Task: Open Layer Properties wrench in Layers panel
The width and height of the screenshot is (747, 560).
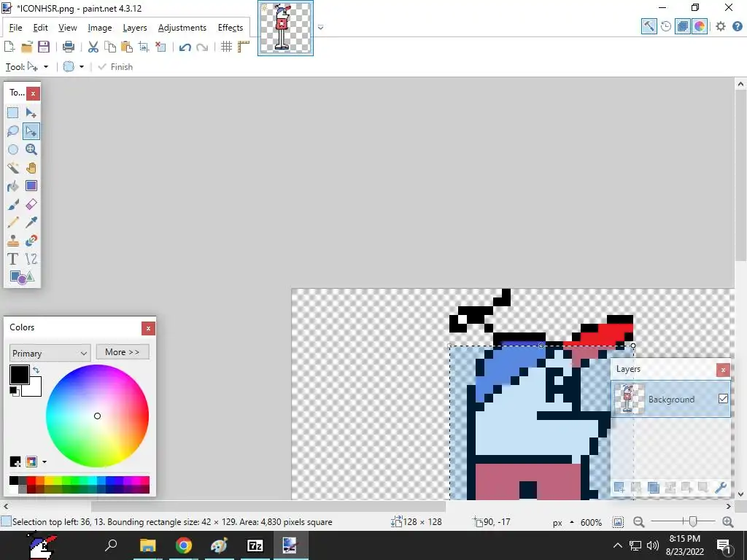Action: pyautogui.click(x=720, y=488)
